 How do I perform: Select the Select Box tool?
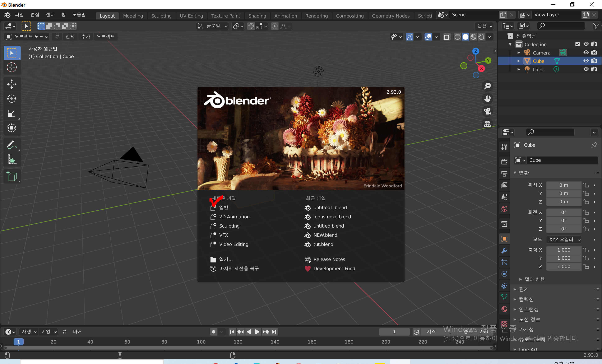12,53
